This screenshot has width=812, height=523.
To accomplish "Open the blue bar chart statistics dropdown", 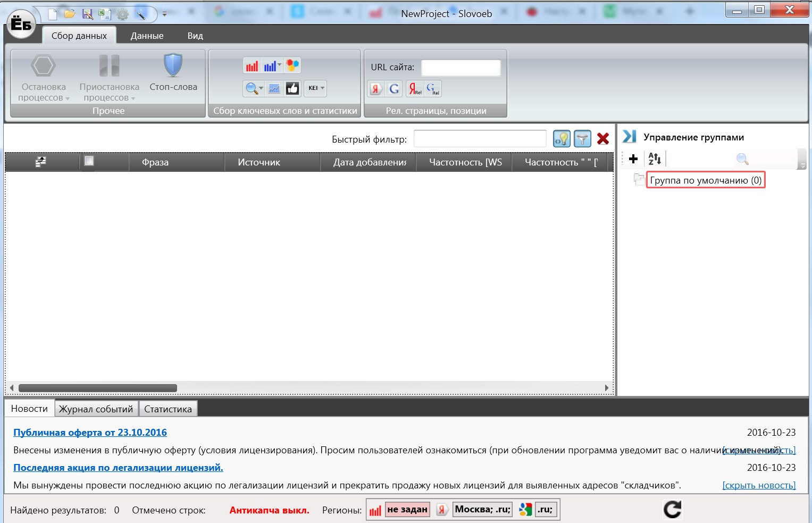I will [273, 66].
